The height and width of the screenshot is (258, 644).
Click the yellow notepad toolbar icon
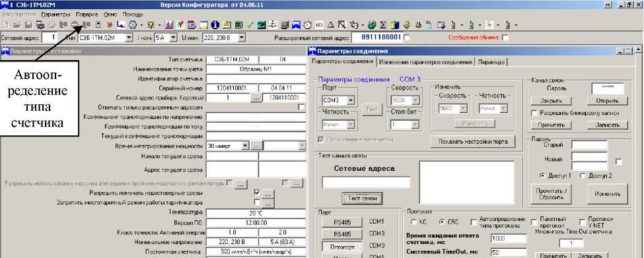(x=227, y=24)
